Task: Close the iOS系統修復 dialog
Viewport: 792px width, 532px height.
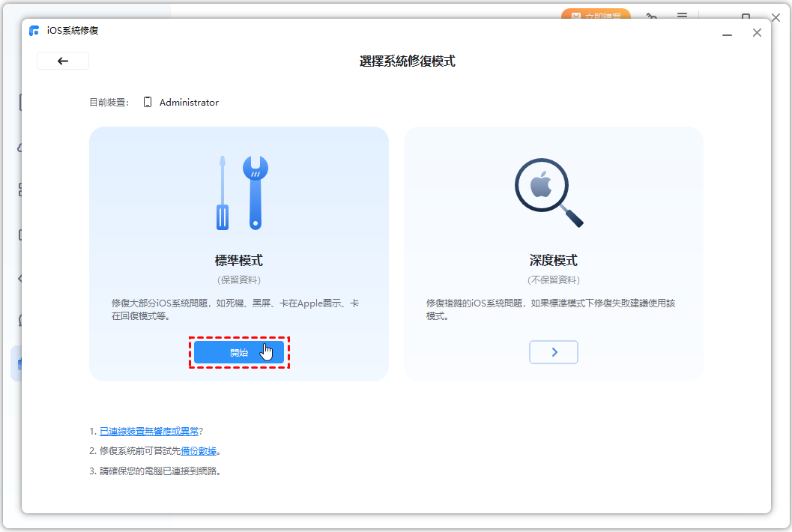Action: [x=757, y=33]
